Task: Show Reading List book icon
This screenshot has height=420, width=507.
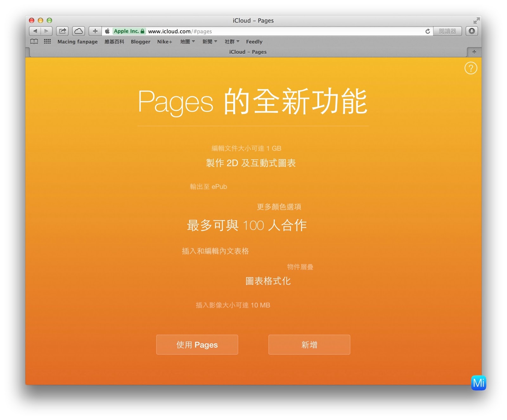Action: pyautogui.click(x=34, y=41)
